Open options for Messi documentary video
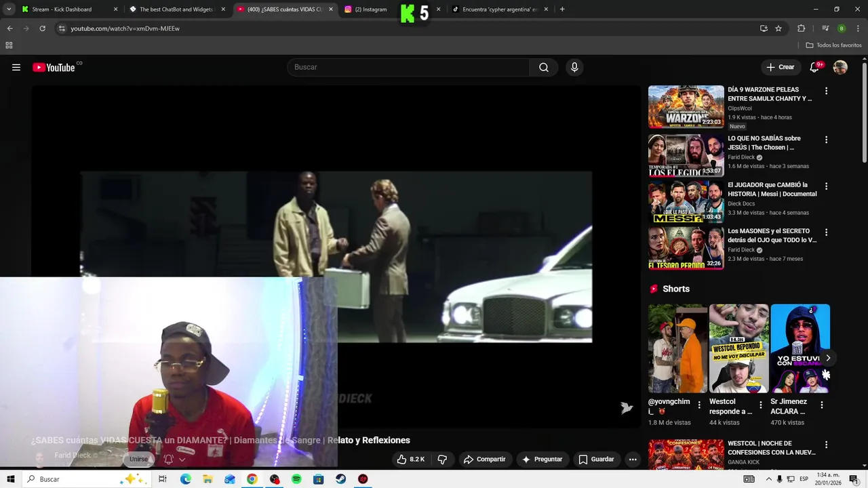This screenshot has height=488, width=868. click(x=826, y=186)
